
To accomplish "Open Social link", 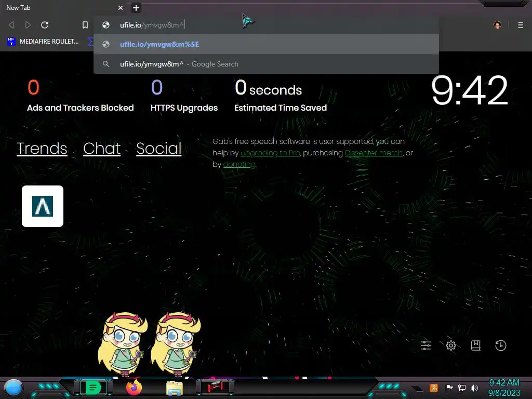I will [x=159, y=148].
